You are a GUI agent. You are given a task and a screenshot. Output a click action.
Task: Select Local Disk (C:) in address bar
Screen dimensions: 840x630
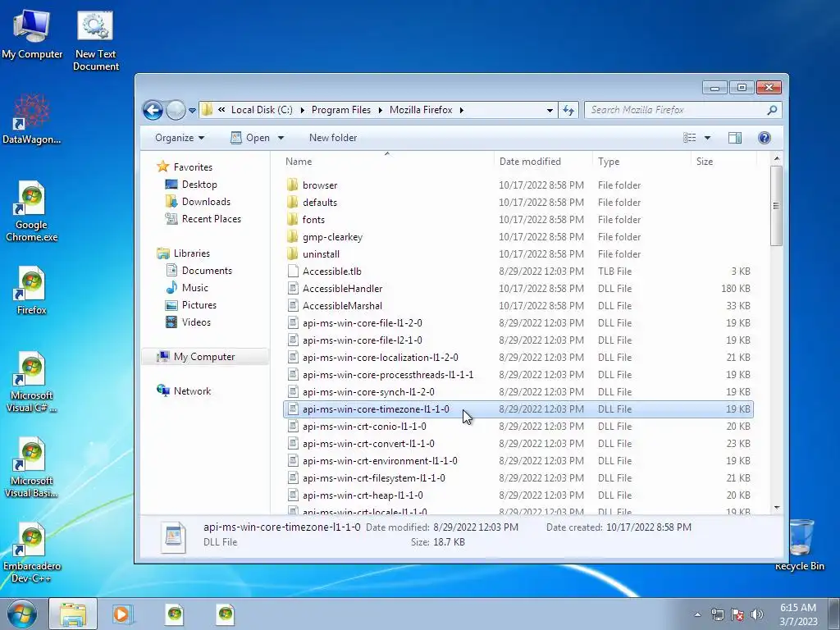(x=262, y=110)
